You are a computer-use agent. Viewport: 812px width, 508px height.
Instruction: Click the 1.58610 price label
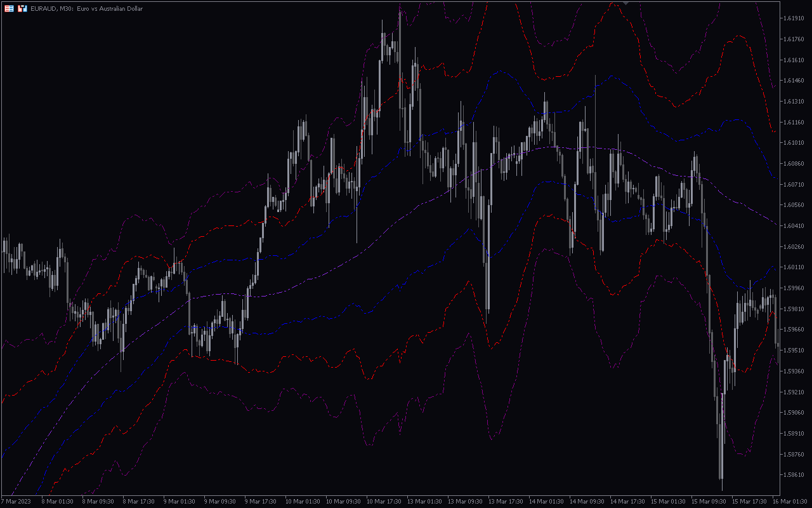pyautogui.click(x=794, y=475)
